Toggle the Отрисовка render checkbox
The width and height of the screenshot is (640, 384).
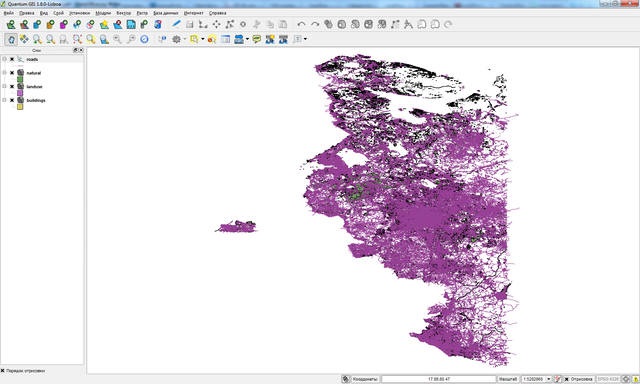pos(567,379)
